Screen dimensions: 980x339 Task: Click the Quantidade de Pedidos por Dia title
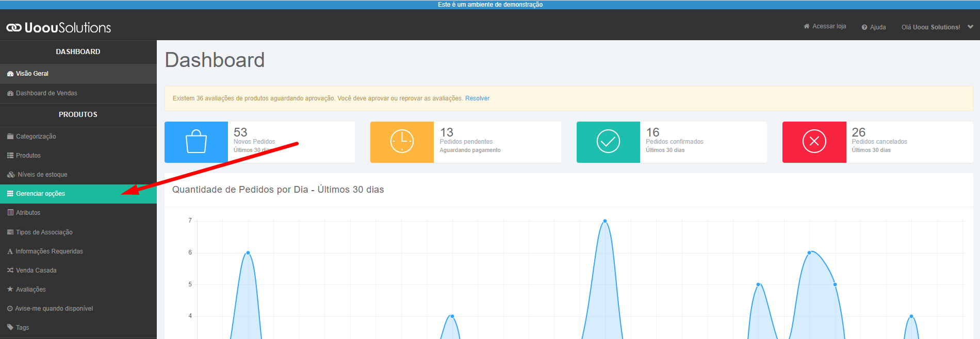pos(278,190)
